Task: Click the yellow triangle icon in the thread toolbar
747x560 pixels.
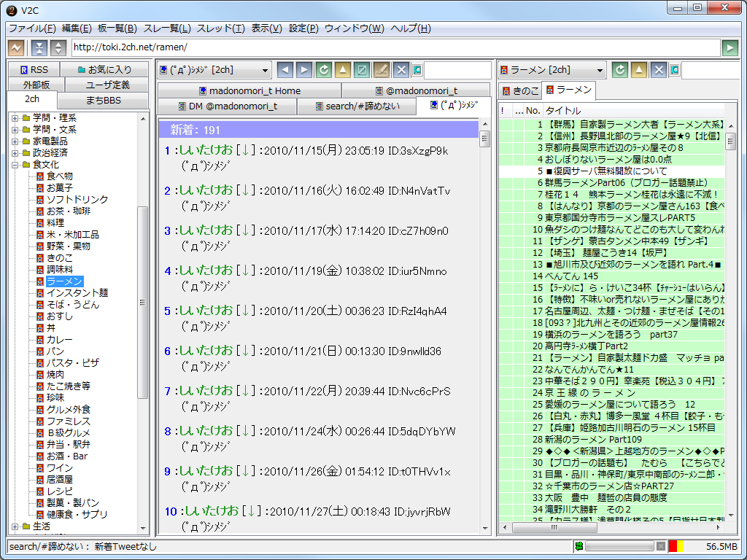Action: click(343, 70)
